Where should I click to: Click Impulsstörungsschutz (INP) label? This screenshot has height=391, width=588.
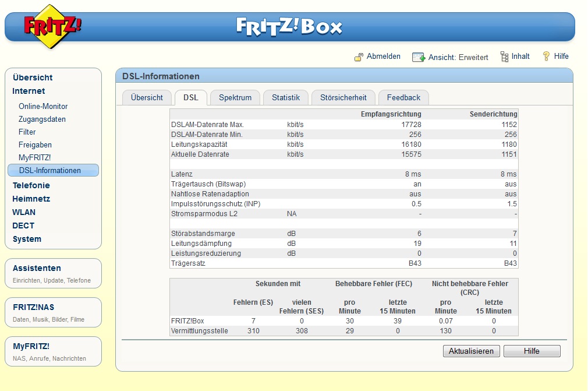[x=215, y=204]
